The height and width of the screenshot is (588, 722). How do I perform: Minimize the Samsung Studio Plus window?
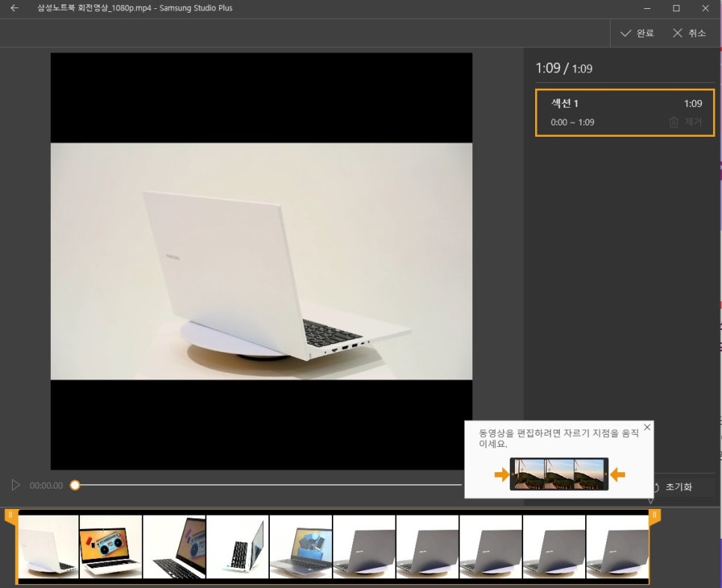(x=647, y=8)
